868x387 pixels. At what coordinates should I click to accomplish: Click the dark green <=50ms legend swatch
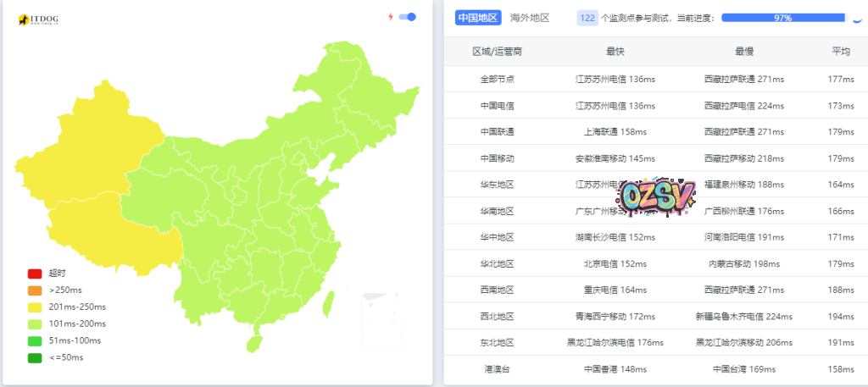(x=35, y=357)
